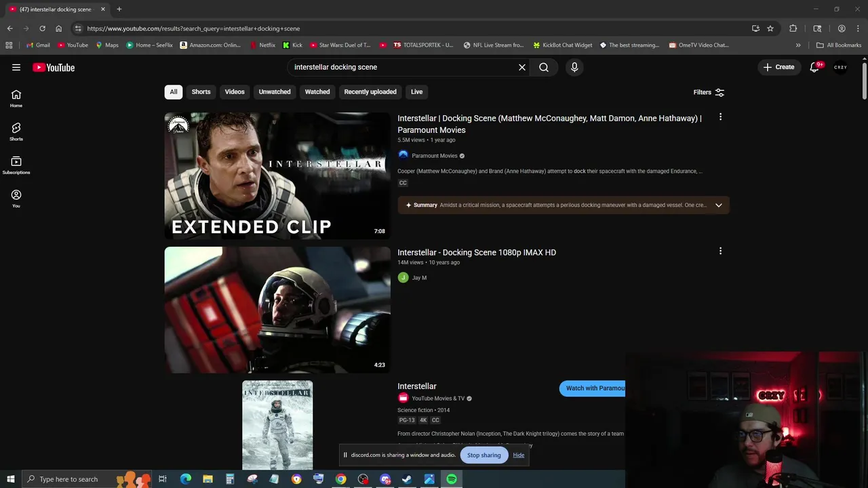868x488 pixels.
Task: Open a new browser tab
Action: pyautogui.click(x=119, y=9)
